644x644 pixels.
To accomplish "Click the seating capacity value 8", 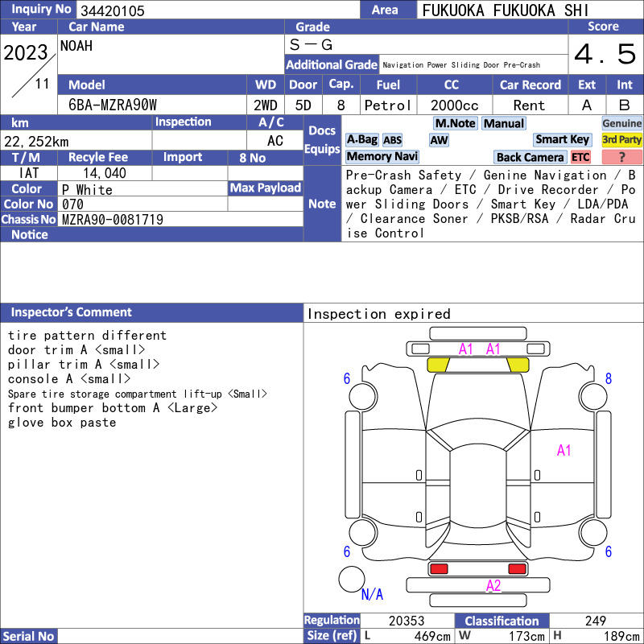I will (341, 105).
